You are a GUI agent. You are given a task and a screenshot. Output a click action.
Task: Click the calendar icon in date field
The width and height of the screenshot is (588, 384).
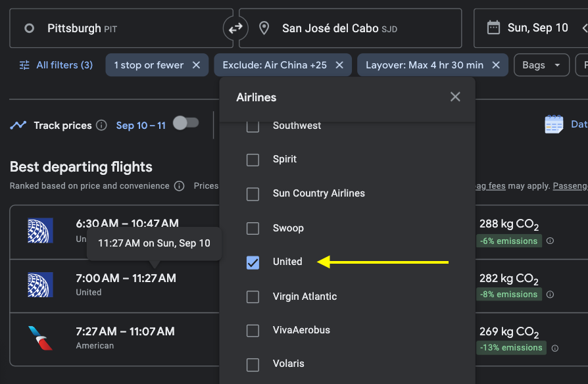(493, 28)
